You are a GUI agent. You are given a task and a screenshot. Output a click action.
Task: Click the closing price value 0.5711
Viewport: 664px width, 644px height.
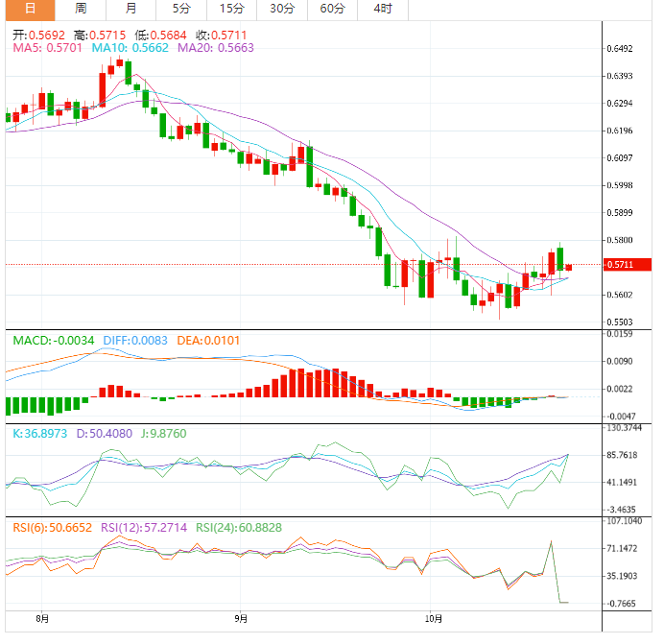tap(228, 36)
